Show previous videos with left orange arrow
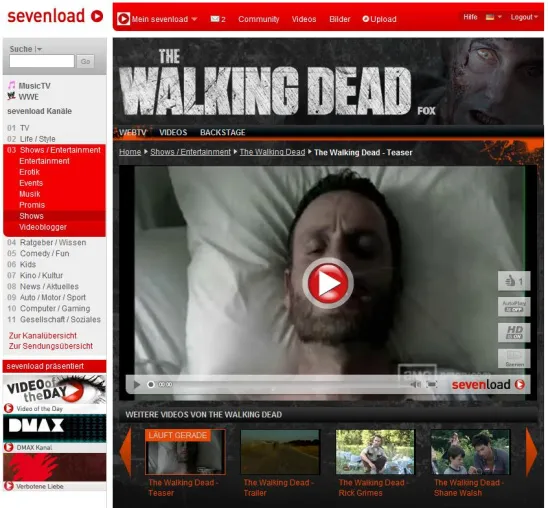 (125, 452)
